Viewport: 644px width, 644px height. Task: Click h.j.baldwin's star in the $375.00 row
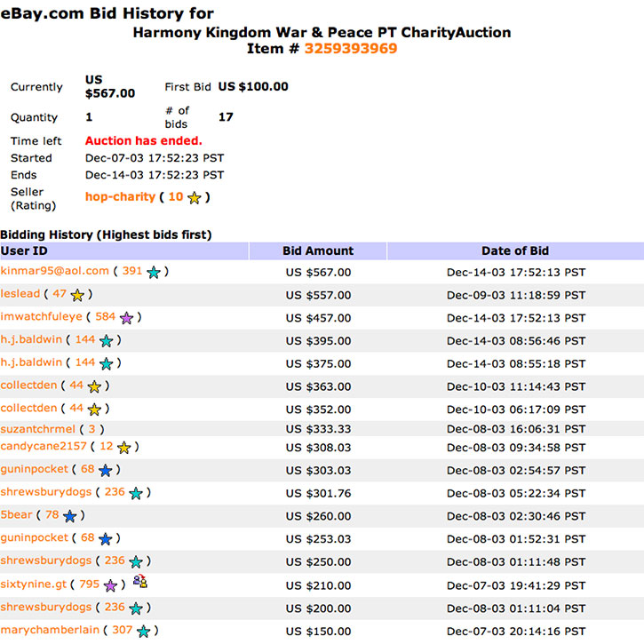tap(107, 364)
